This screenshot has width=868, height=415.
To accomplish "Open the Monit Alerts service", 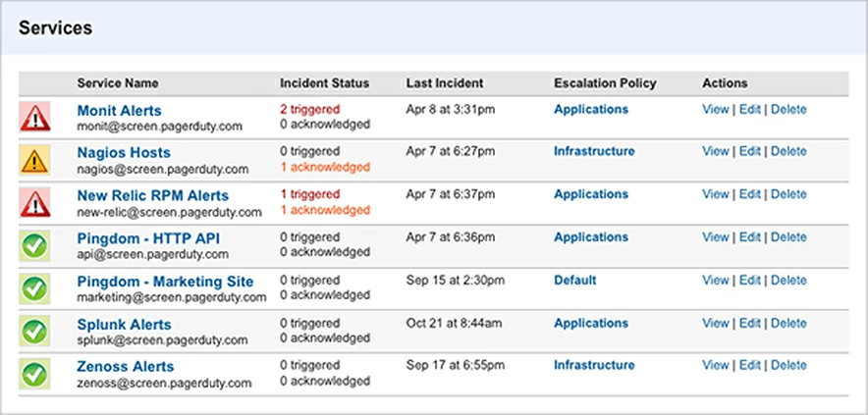I will click(x=119, y=110).
